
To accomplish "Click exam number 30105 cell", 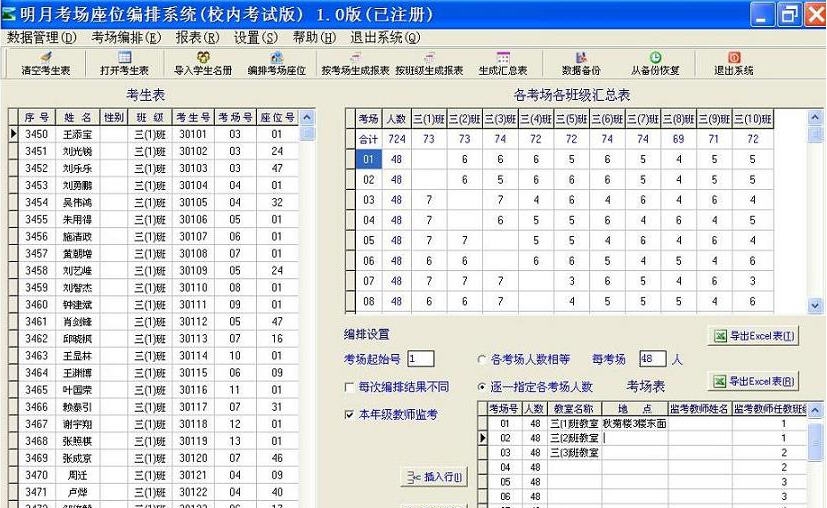I will point(193,203).
